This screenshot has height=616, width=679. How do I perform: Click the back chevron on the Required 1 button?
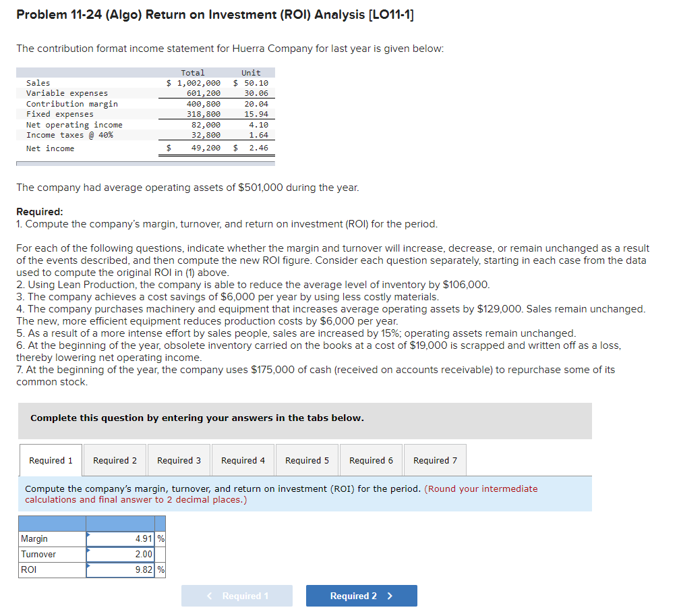(x=211, y=596)
